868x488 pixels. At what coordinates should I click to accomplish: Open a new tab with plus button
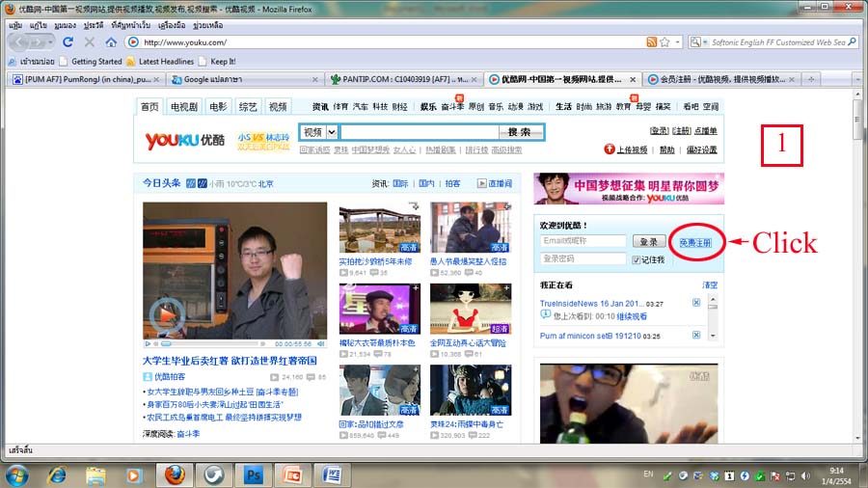[811, 79]
